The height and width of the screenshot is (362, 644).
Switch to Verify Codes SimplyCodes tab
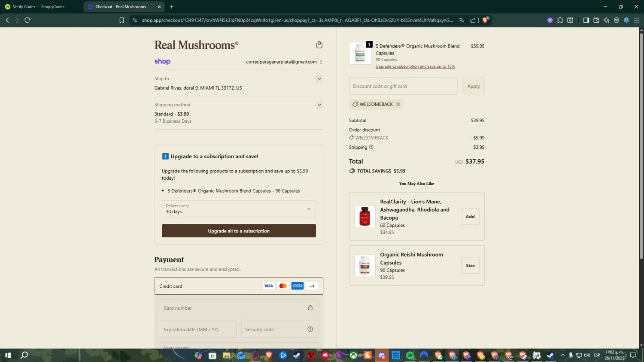pyautogui.click(x=39, y=7)
